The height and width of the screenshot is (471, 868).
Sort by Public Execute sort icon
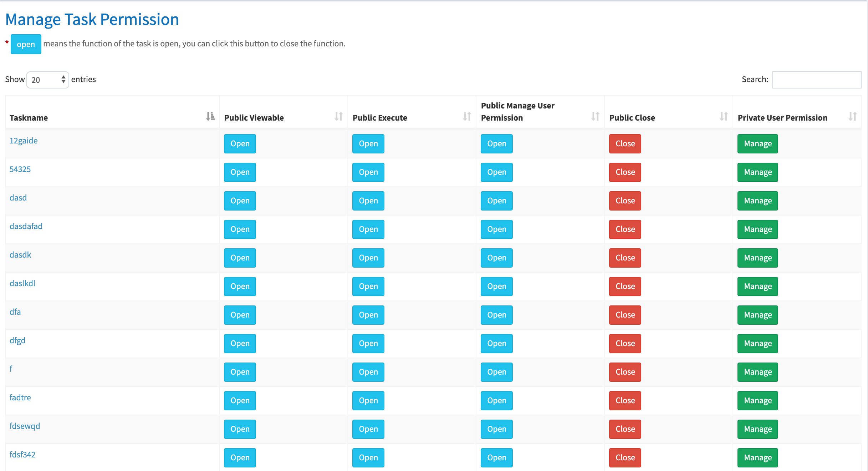tap(467, 116)
